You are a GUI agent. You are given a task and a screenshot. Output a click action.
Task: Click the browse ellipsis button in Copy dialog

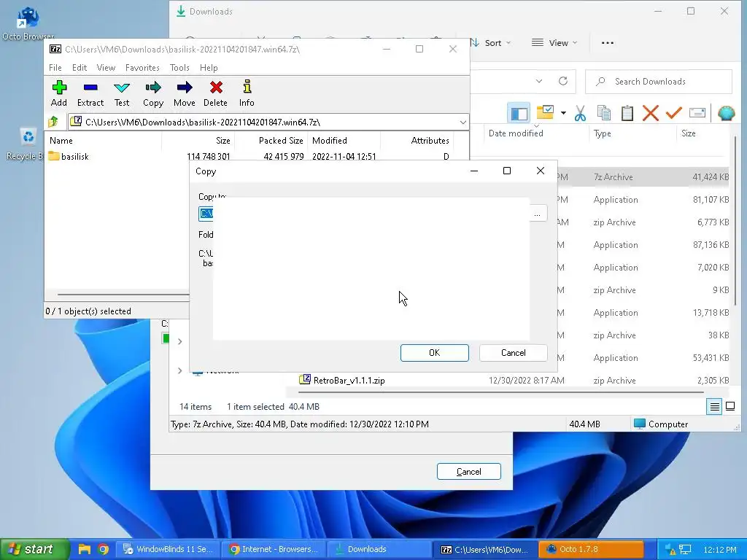[538, 214]
